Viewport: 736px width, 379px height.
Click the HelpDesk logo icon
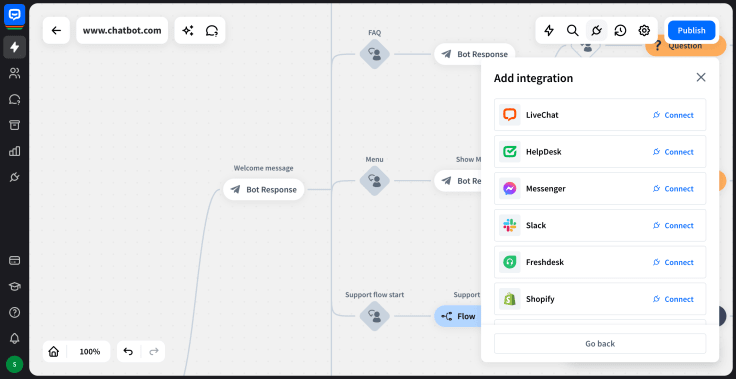(510, 152)
